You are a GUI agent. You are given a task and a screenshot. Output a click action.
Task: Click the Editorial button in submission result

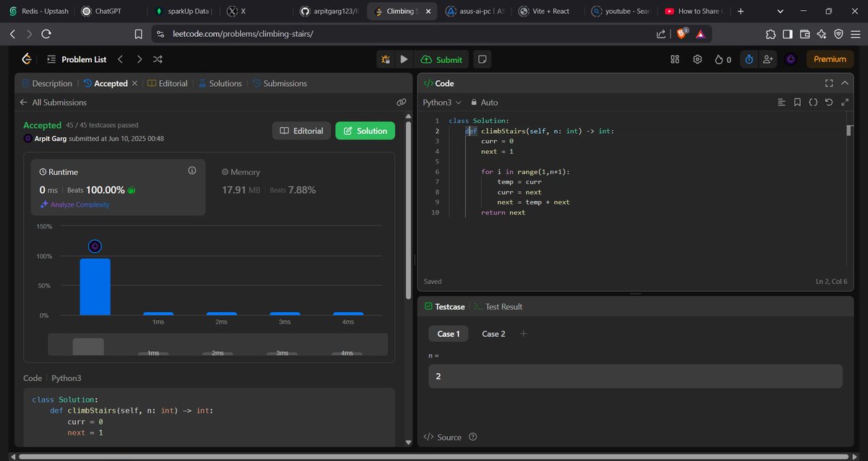pyautogui.click(x=302, y=131)
